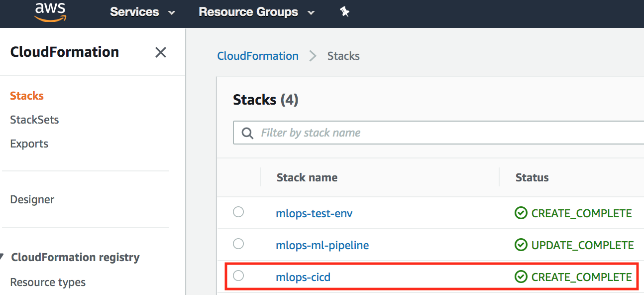The image size is (644, 295).
Task: Click the pin shortcut icon in header
Action: point(344,12)
